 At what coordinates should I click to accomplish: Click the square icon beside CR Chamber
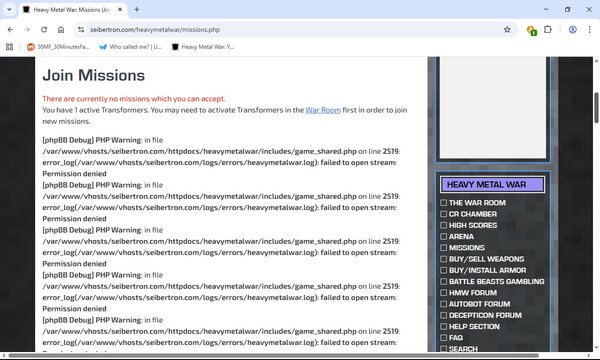(443, 214)
